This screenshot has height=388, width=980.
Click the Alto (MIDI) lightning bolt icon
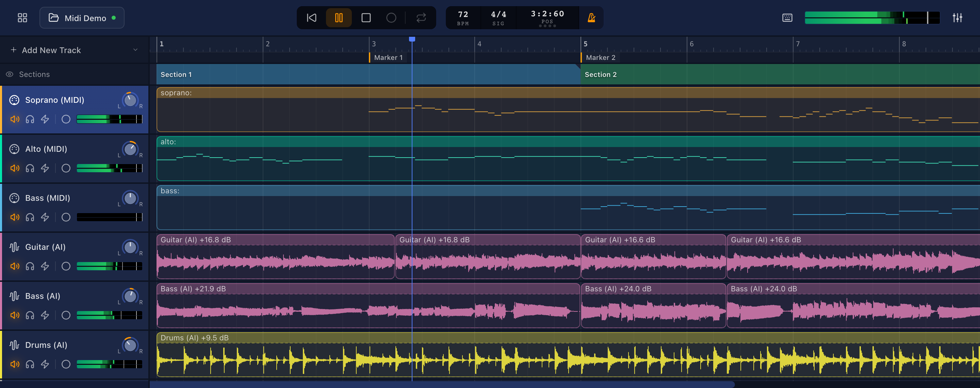click(45, 168)
